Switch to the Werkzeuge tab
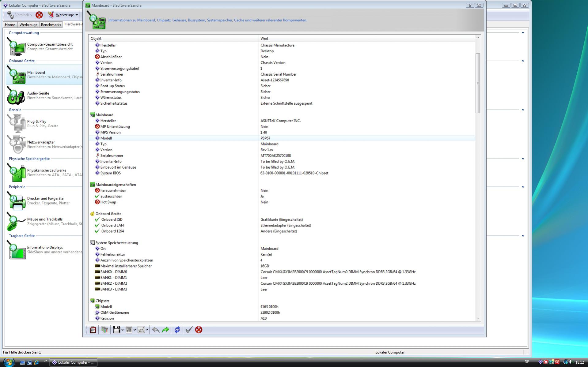 [28, 25]
